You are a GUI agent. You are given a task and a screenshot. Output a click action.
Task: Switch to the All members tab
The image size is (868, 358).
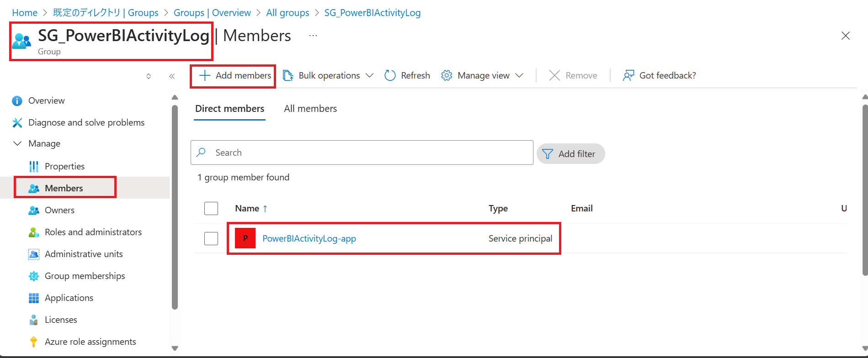click(310, 109)
